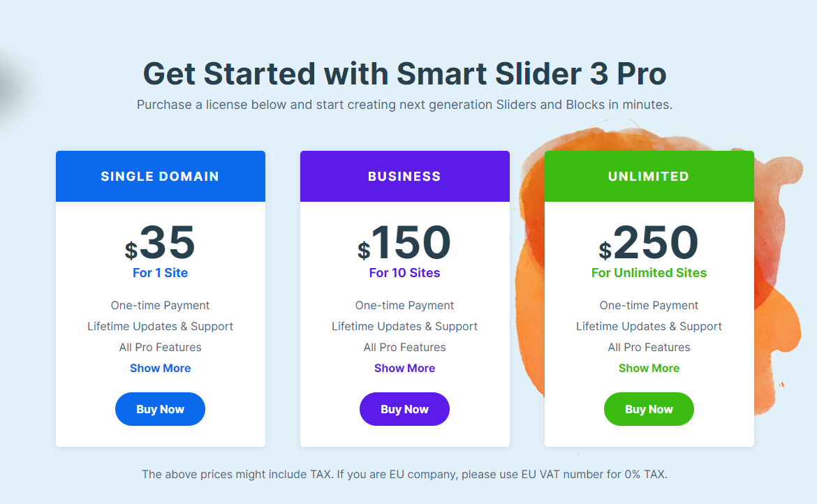817x504 pixels.
Task: Click the Get Started with Smart Slider heading
Action: point(405,73)
